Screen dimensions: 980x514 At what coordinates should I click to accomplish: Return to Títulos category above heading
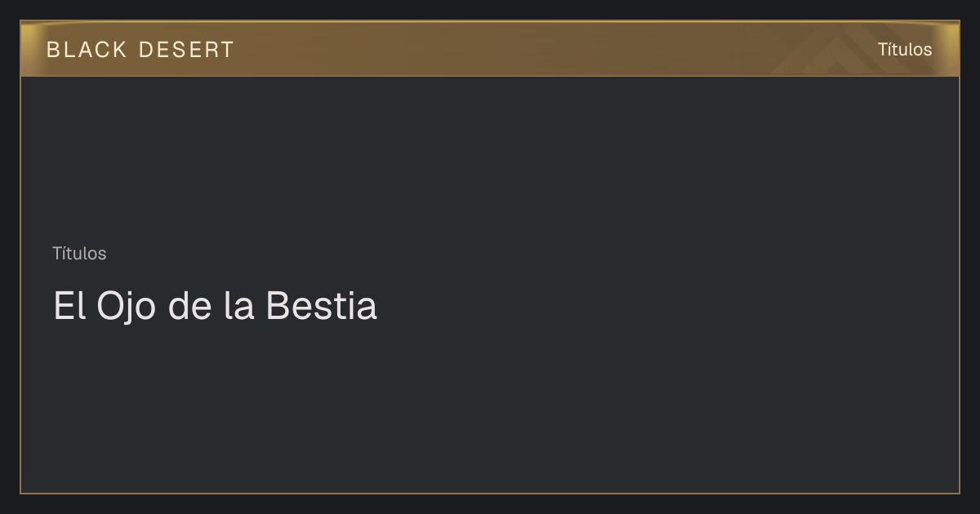click(x=79, y=254)
